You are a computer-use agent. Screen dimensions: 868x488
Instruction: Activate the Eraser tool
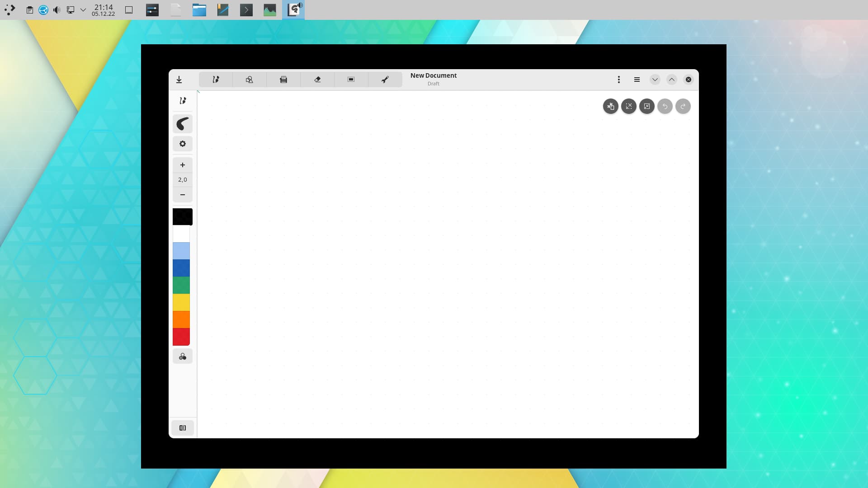317,80
